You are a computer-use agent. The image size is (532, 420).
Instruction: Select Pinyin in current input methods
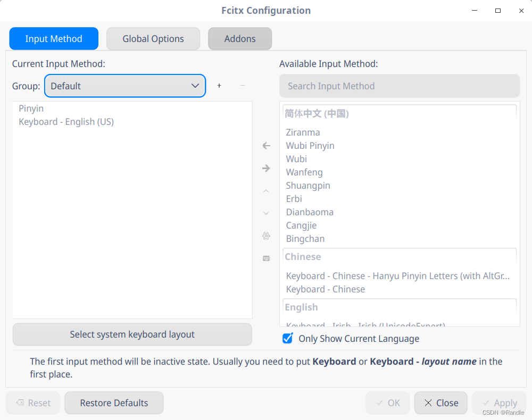click(x=132, y=108)
